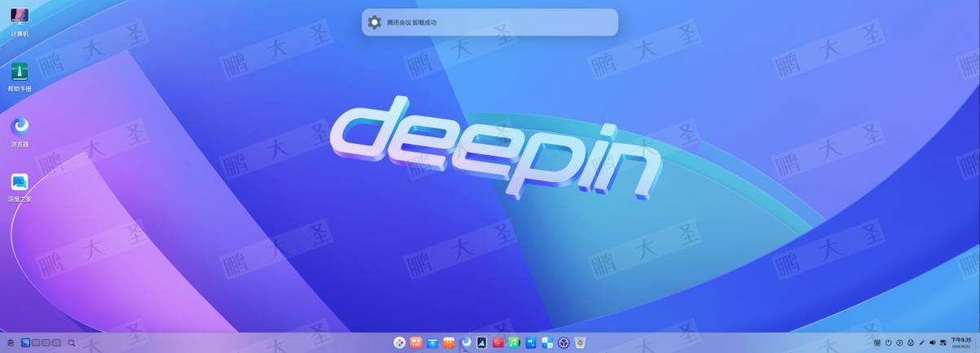980x353 pixels.
Task: Open the orange gift-box app store in dock
Action: click(x=449, y=343)
